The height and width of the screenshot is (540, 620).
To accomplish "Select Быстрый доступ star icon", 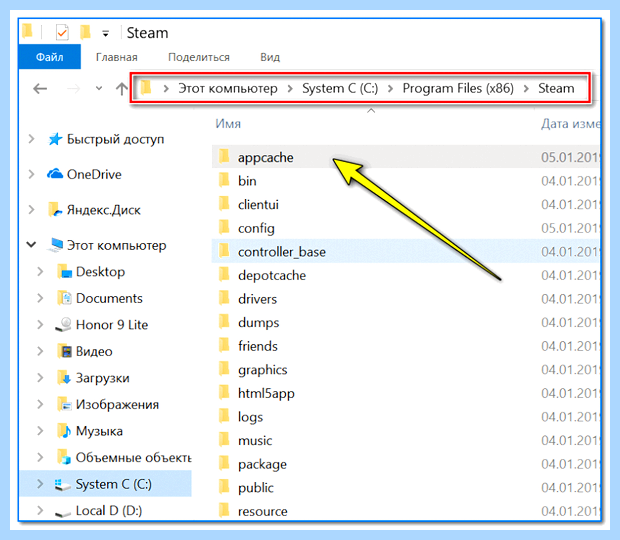I will (55, 139).
